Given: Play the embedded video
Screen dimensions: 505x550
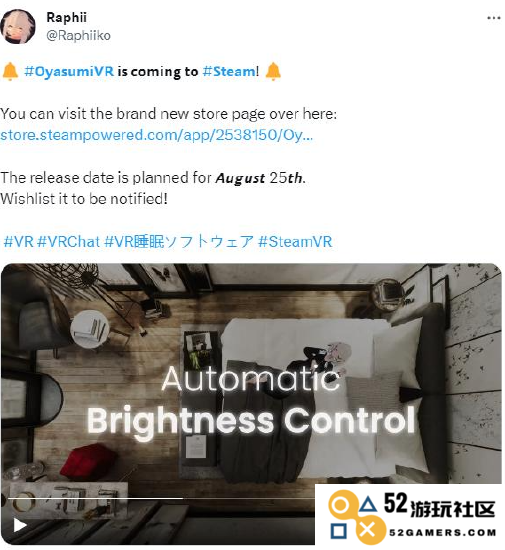Looking at the screenshot, I should tap(20, 525).
